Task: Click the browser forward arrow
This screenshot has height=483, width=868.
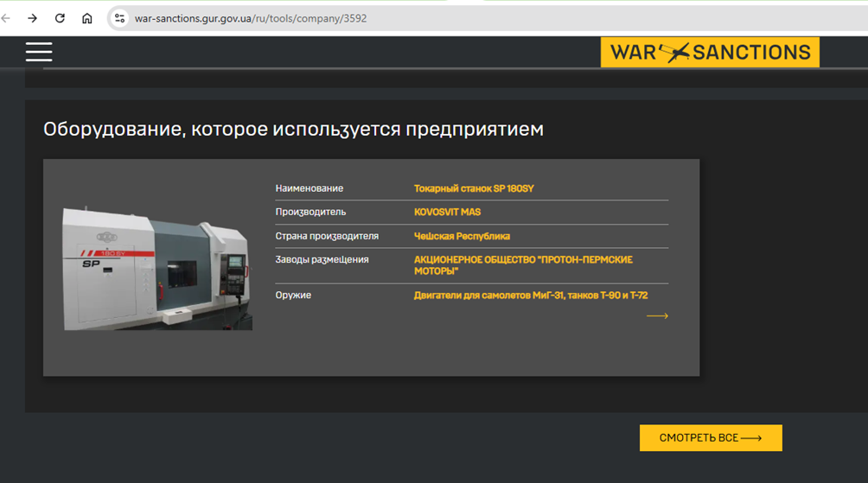Action: [x=33, y=18]
